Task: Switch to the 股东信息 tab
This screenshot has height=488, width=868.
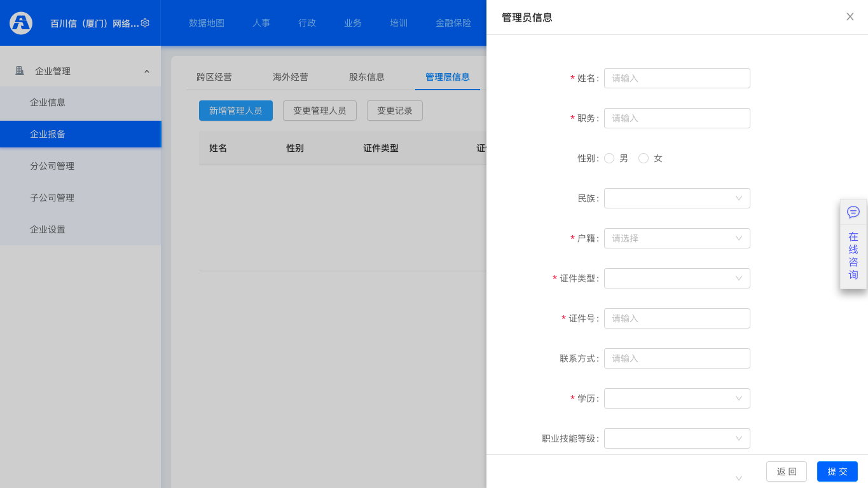Action: (367, 77)
